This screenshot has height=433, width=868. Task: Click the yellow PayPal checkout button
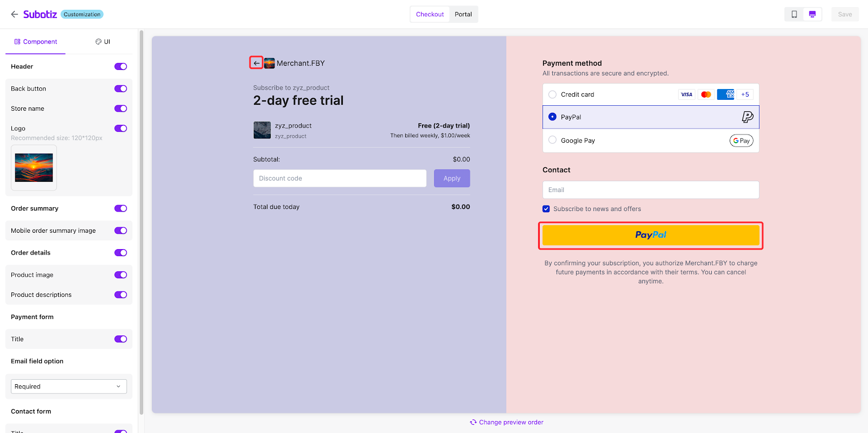point(650,235)
